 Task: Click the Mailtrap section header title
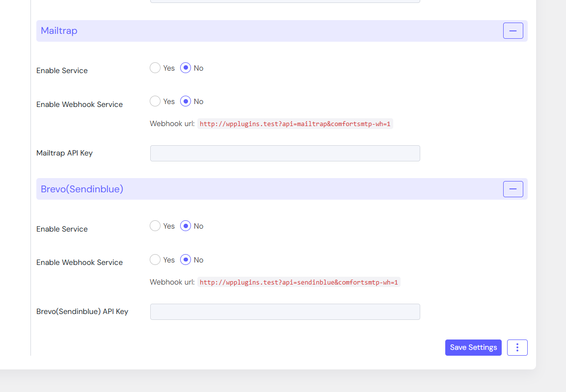[59, 31]
